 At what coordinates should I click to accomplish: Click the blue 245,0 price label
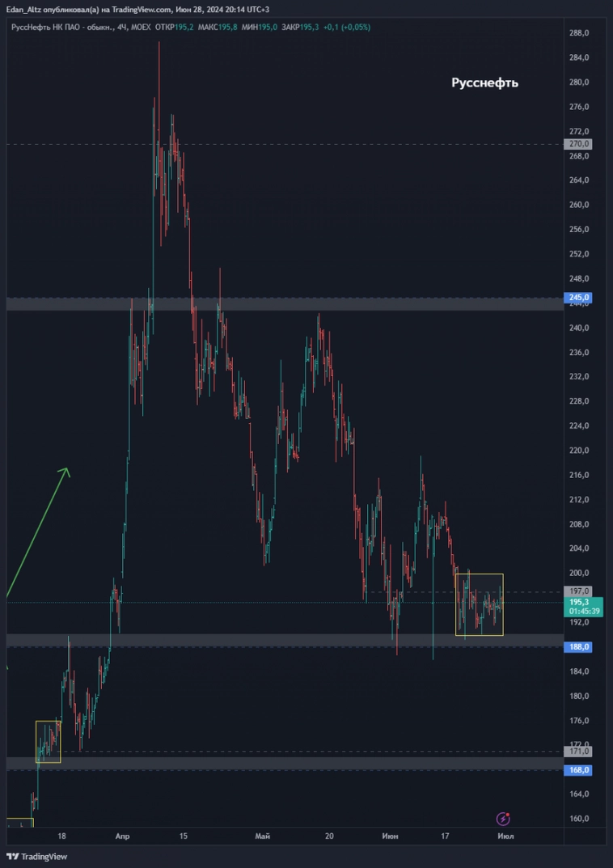[577, 297]
